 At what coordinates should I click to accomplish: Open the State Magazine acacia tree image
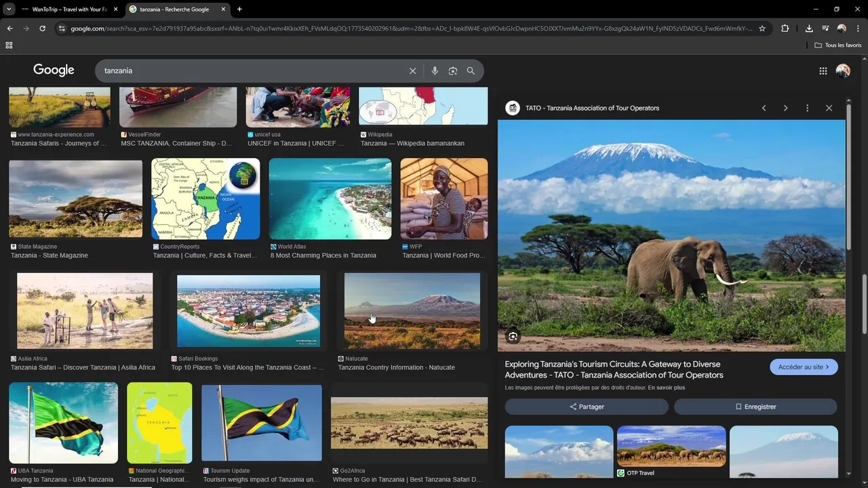click(x=75, y=199)
